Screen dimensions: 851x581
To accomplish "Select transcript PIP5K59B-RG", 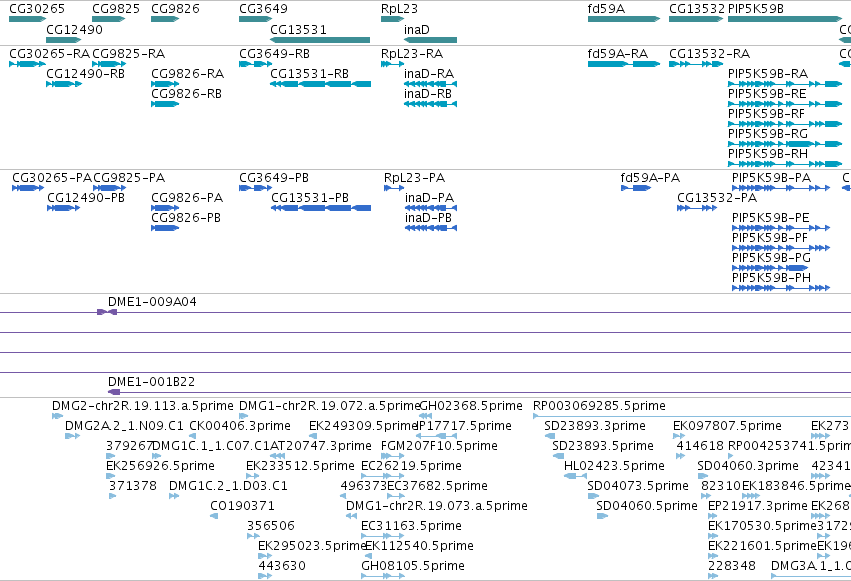I will click(785, 144).
